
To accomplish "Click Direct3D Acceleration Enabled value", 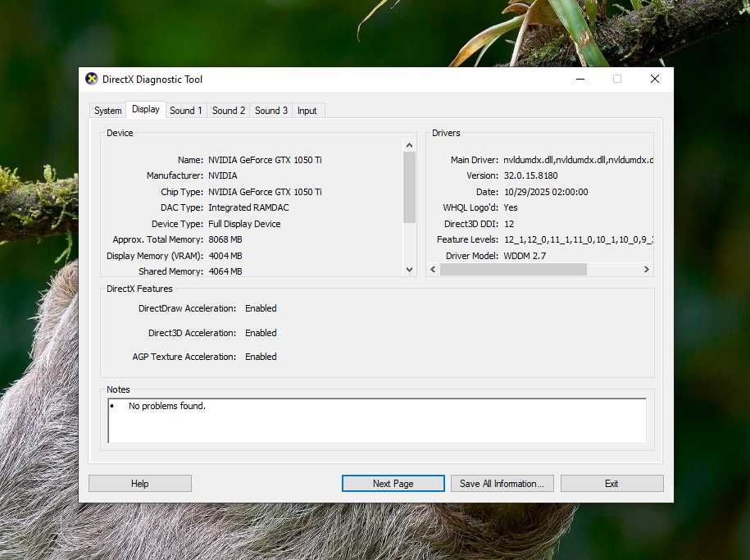I will [x=261, y=333].
